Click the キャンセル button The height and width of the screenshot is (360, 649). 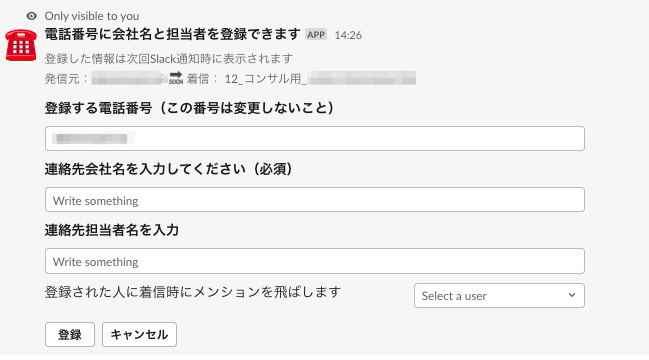click(139, 334)
